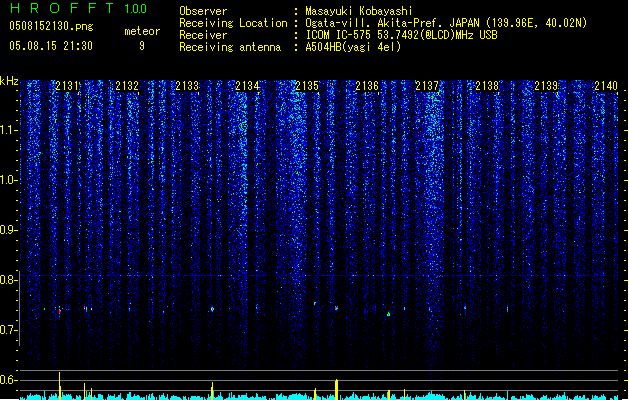Click the meteor echo dot near 2133.5
The height and width of the screenshot is (400, 629).
point(212,309)
